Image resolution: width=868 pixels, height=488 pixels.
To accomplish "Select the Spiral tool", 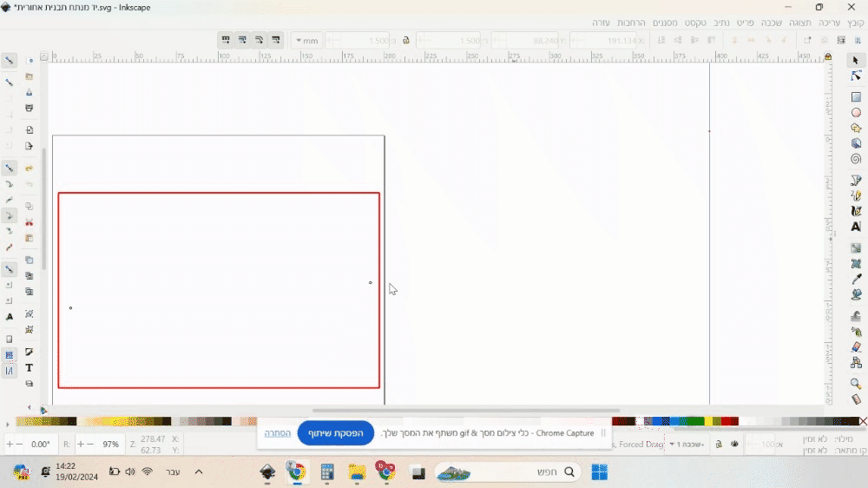I will [856, 159].
